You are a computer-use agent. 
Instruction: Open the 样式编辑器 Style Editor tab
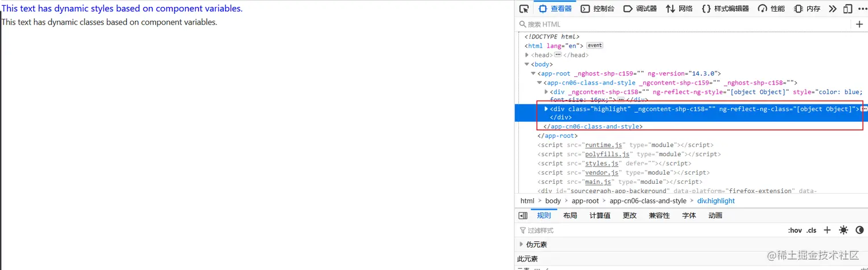pos(725,9)
